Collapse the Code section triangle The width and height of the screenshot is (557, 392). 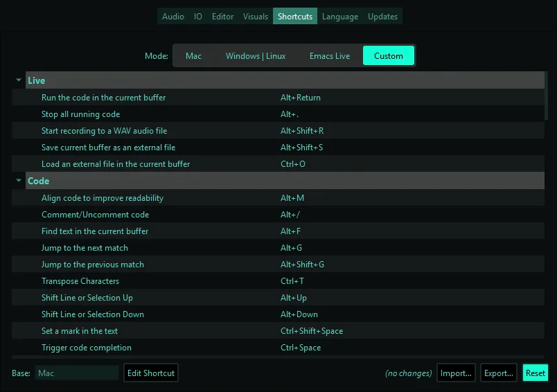tap(19, 180)
